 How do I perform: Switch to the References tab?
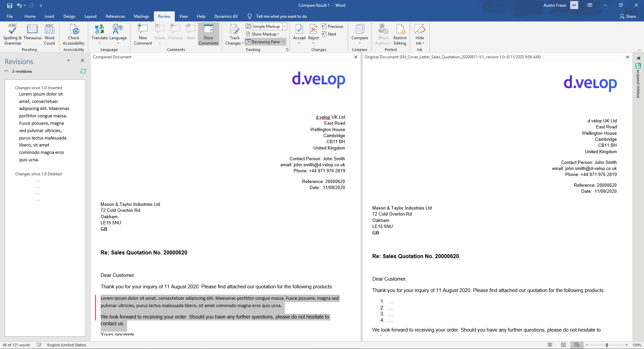pos(115,16)
